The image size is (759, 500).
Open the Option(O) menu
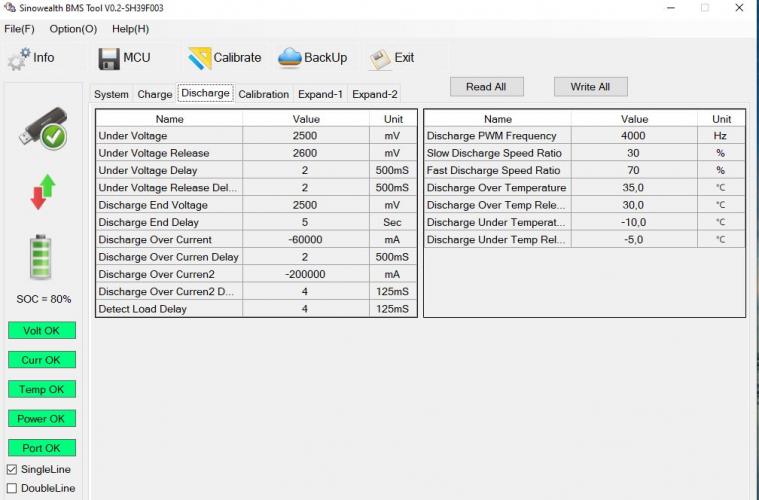click(73, 29)
